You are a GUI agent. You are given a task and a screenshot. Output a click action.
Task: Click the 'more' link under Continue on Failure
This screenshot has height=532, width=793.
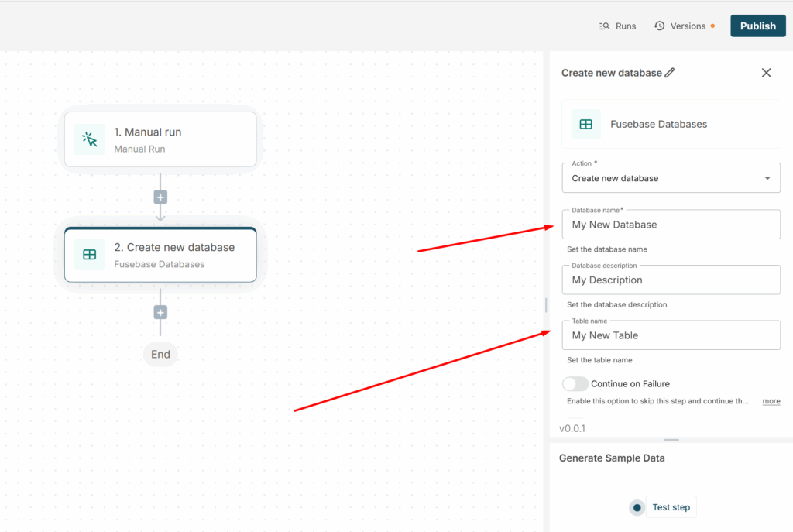(x=771, y=401)
